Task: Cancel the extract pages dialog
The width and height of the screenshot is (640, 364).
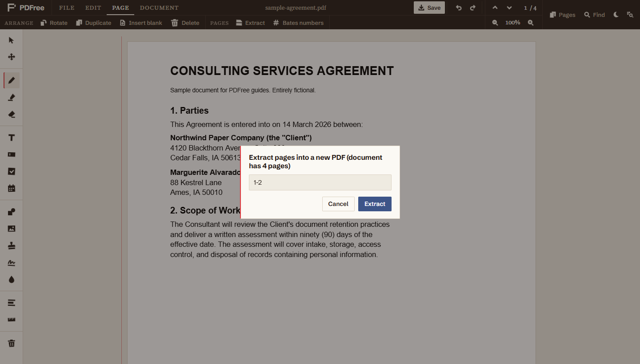Action: (338, 204)
